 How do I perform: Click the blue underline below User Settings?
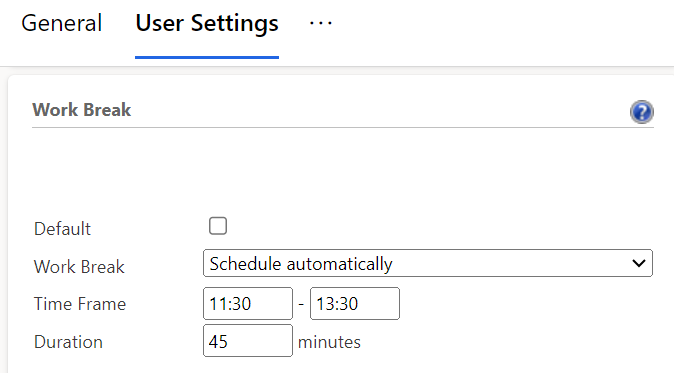[207, 57]
